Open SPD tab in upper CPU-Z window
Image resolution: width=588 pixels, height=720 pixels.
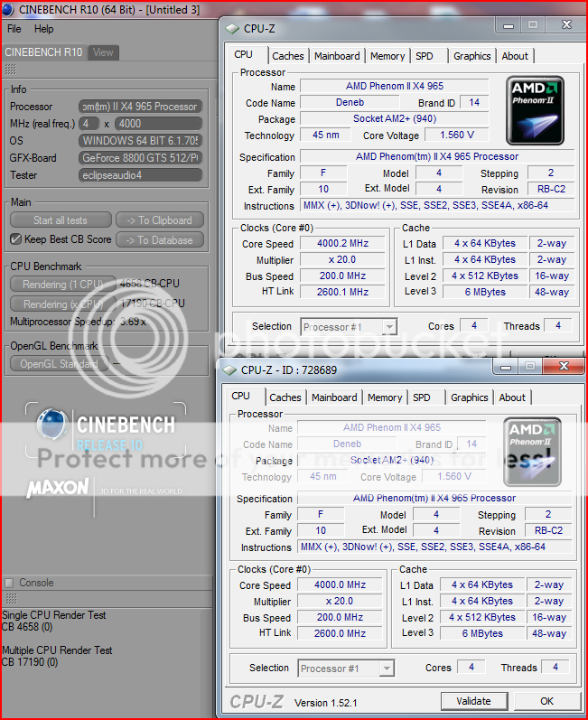coord(425,56)
